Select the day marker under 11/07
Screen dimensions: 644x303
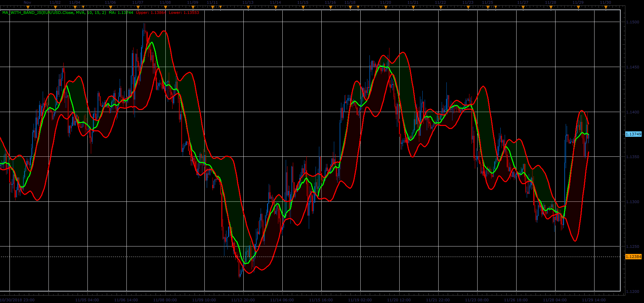tap(138, 7)
